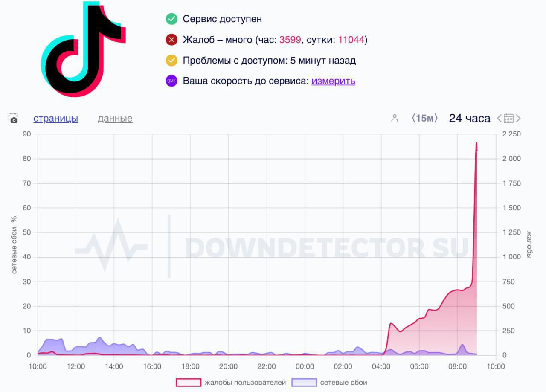Switch to the 'данные' tab
This screenshot has width=546, height=392.
coord(115,119)
